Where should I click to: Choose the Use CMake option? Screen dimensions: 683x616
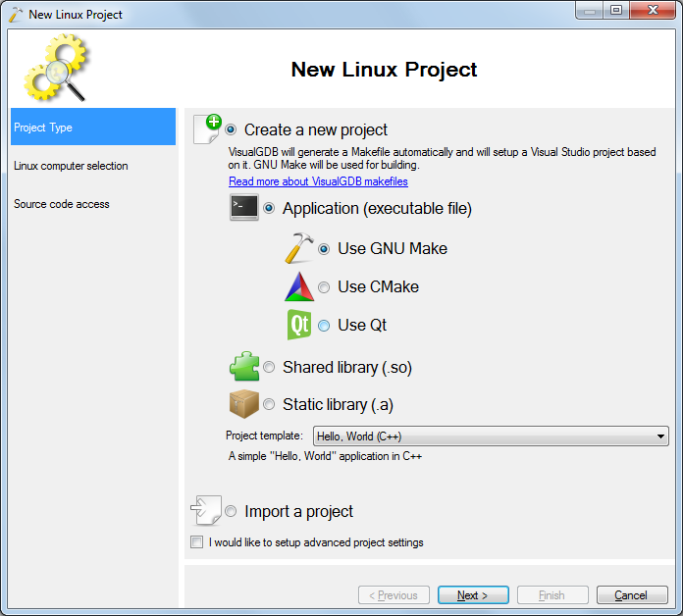(x=324, y=287)
